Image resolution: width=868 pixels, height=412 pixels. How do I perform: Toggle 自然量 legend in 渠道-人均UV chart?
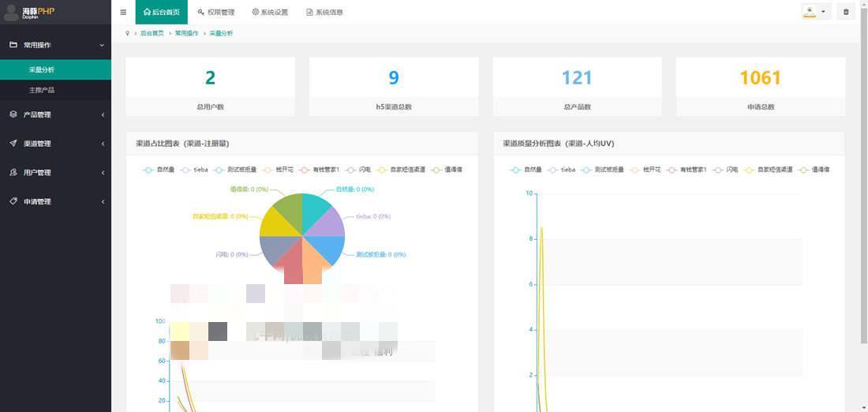[526, 170]
